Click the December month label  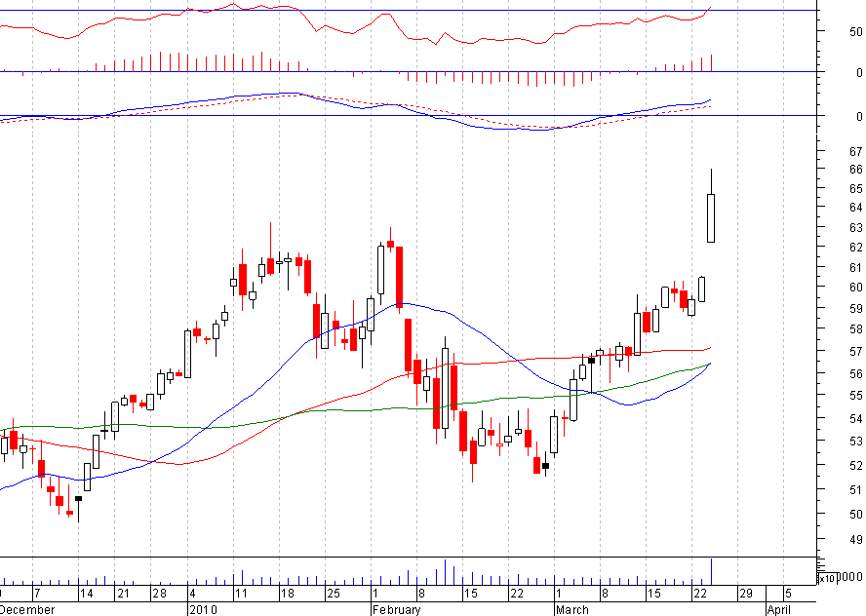pyautogui.click(x=26, y=610)
